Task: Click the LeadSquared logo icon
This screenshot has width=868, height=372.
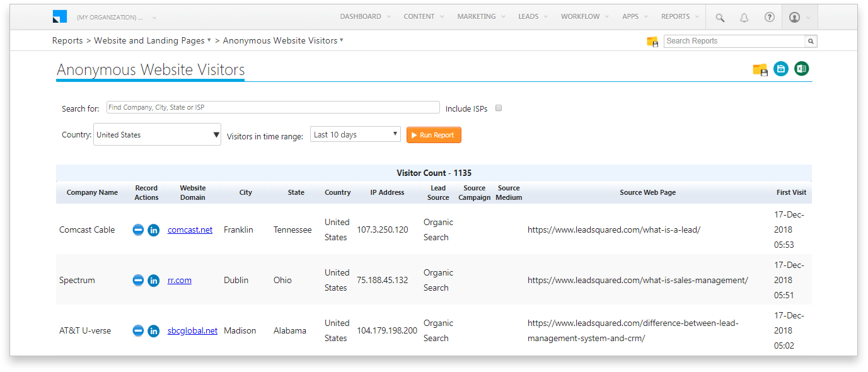Action: [x=60, y=17]
